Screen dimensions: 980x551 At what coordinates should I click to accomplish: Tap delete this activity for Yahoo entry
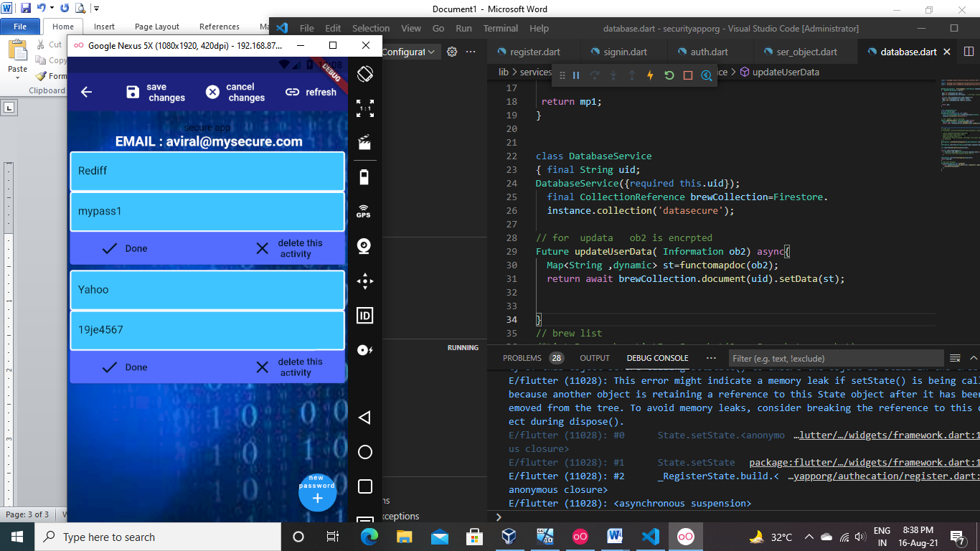(x=290, y=367)
